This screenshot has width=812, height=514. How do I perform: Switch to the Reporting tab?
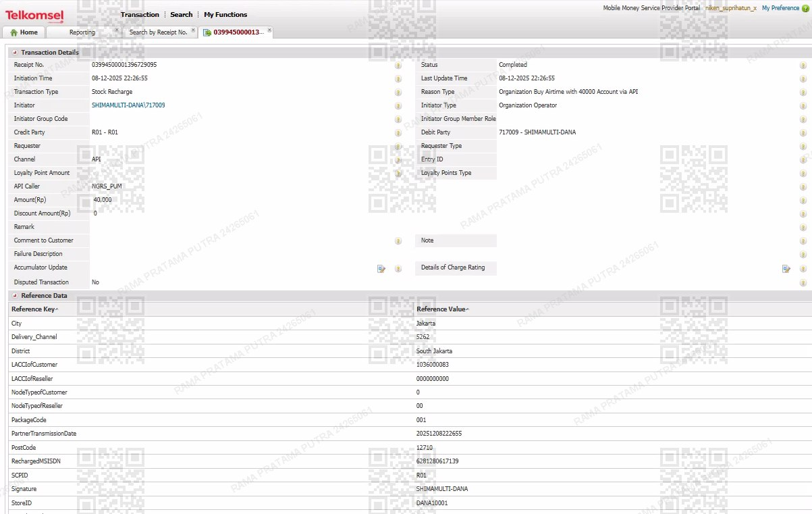point(82,32)
